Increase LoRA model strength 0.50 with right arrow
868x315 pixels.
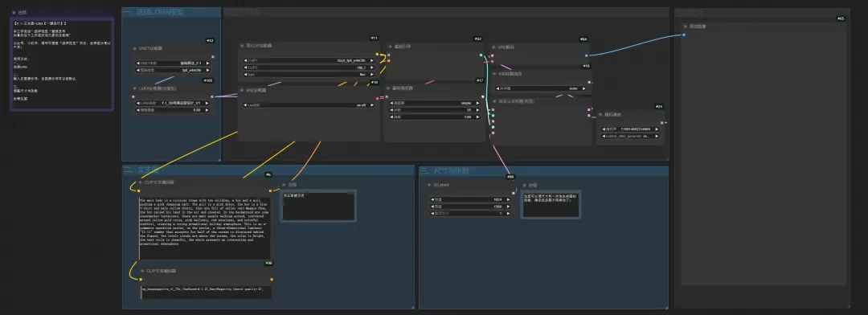click(x=207, y=110)
